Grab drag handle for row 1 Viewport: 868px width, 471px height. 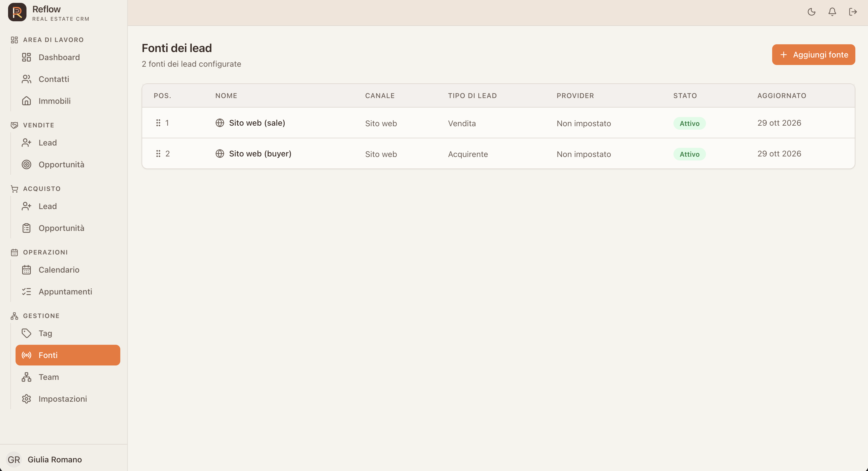coord(158,123)
